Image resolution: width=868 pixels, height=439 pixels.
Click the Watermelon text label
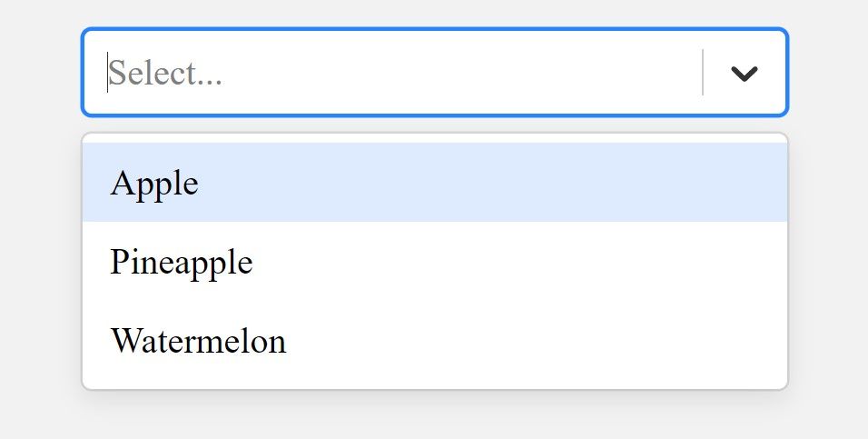tap(198, 342)
